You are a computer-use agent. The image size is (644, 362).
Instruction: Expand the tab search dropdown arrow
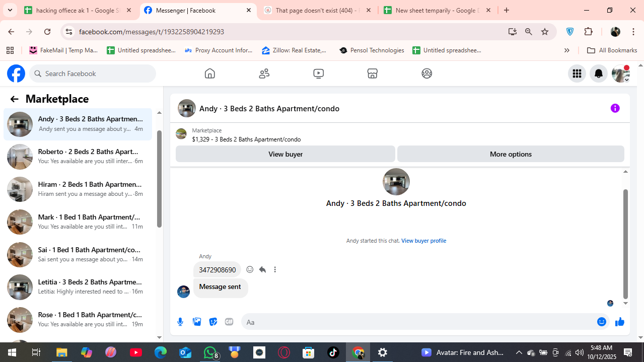[10, 10]
